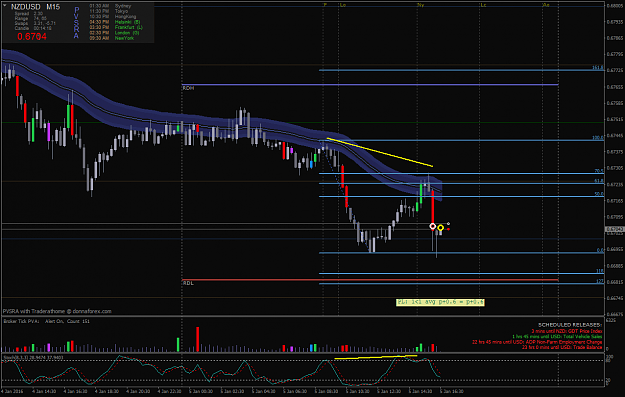Click the NewYork session clock row
This screenshot has width=625, height=397.
pyautogui.click(x=112, y=38)
